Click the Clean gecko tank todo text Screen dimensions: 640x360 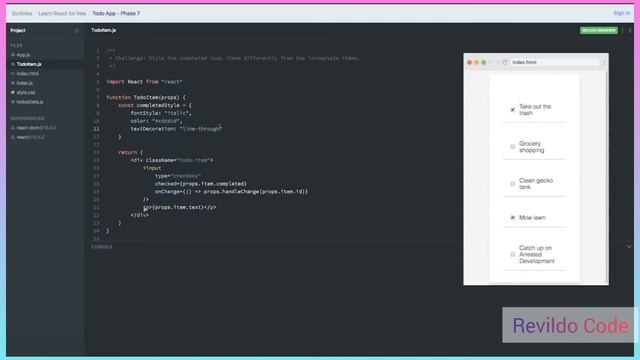pyautogui.click(x=536, y=184)
